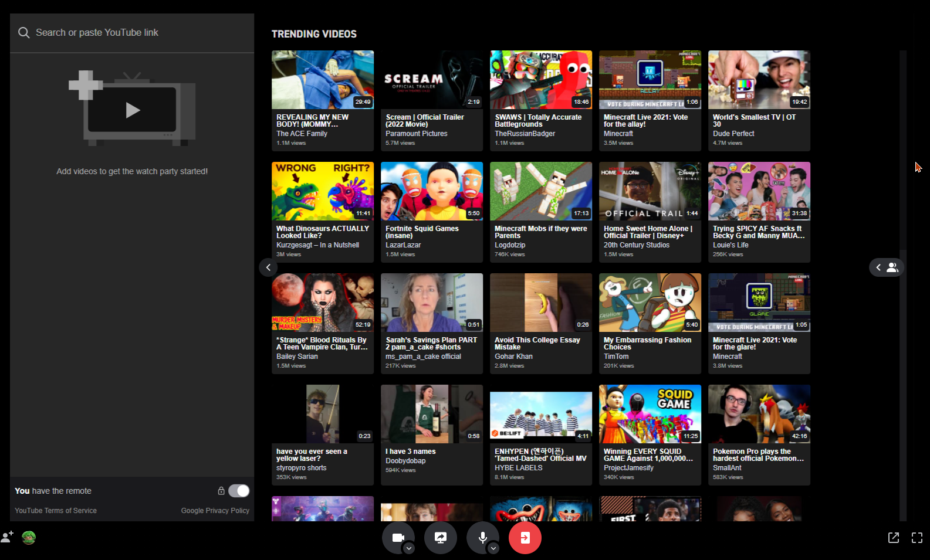Select have you ever seen a yellow laser thumbnail

tap(323, 414)
